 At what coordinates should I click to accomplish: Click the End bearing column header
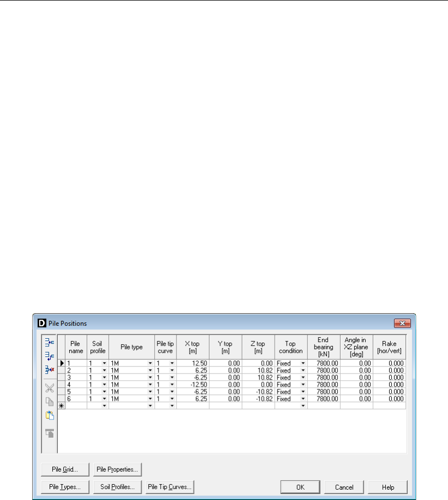tap(324, 347)
